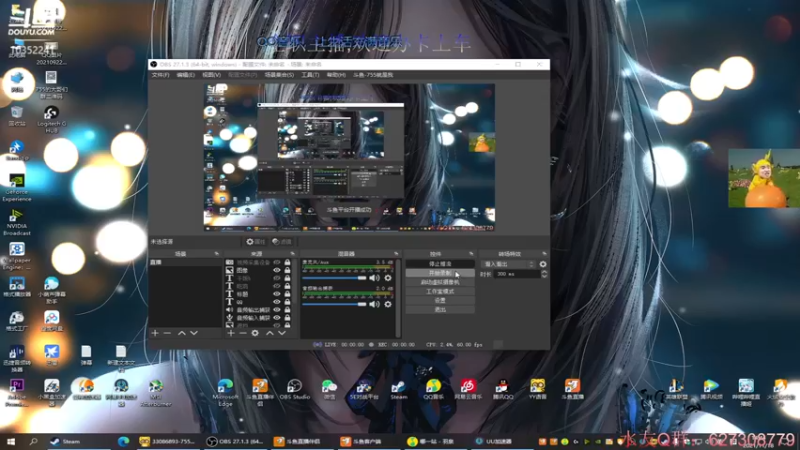Click the 退出 exit button
Image resolution: width=800 pixels, height=450 pixels.
point(440,310)
